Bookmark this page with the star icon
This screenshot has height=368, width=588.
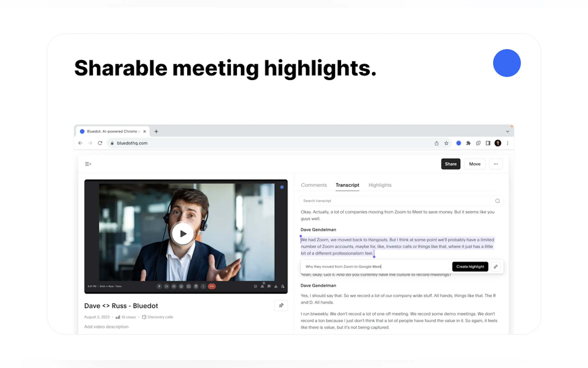(446, 143)
